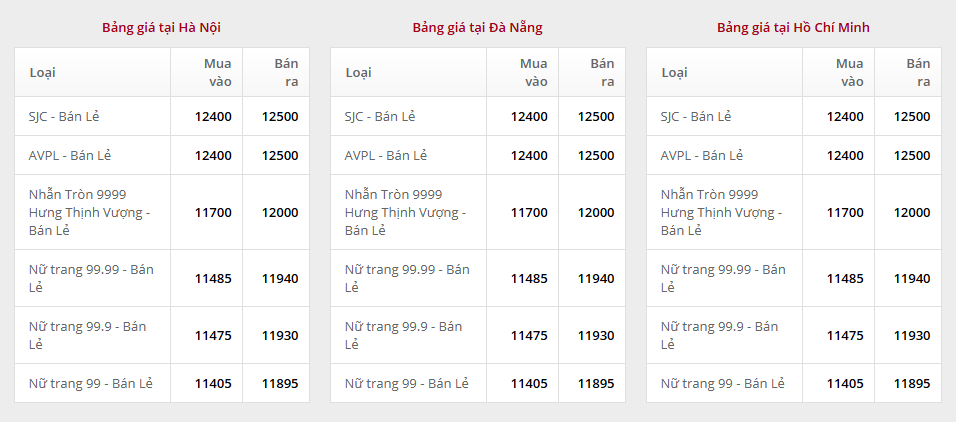Click SJC sell price 12500 in Hà Nội table

(280, 116)
